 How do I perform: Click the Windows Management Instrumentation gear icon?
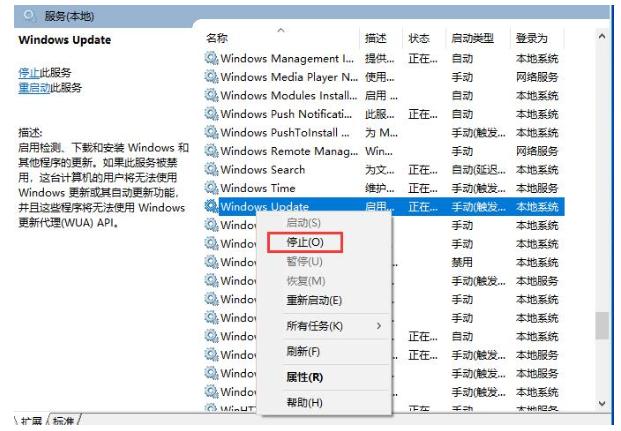coord(211,58)
